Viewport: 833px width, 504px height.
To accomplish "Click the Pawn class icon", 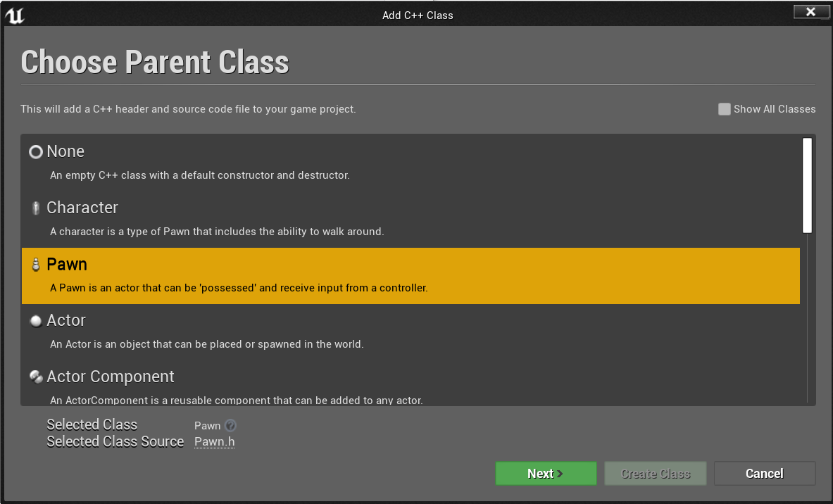I will 36,265.
